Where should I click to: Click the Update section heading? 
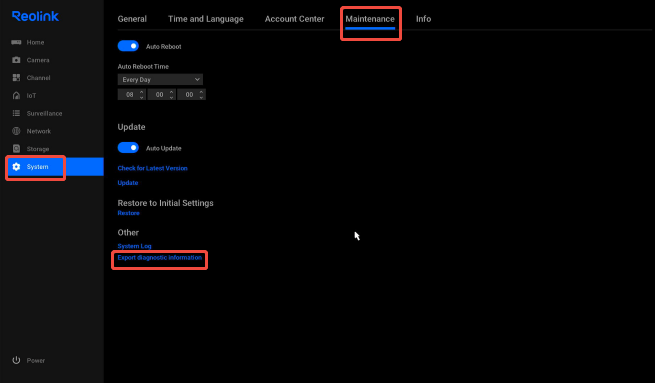[131, 127]
